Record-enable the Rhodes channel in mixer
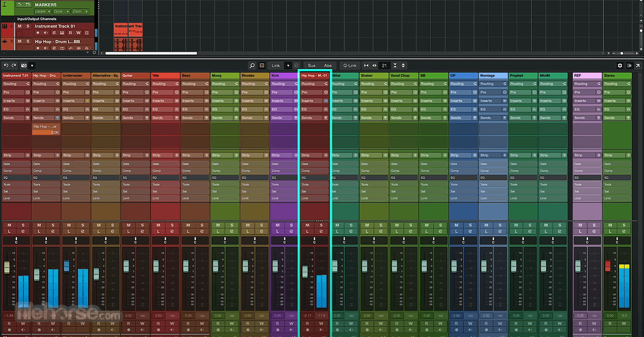Screen dimensions: 644x337 pyautogui.click(x=247, y=329)
